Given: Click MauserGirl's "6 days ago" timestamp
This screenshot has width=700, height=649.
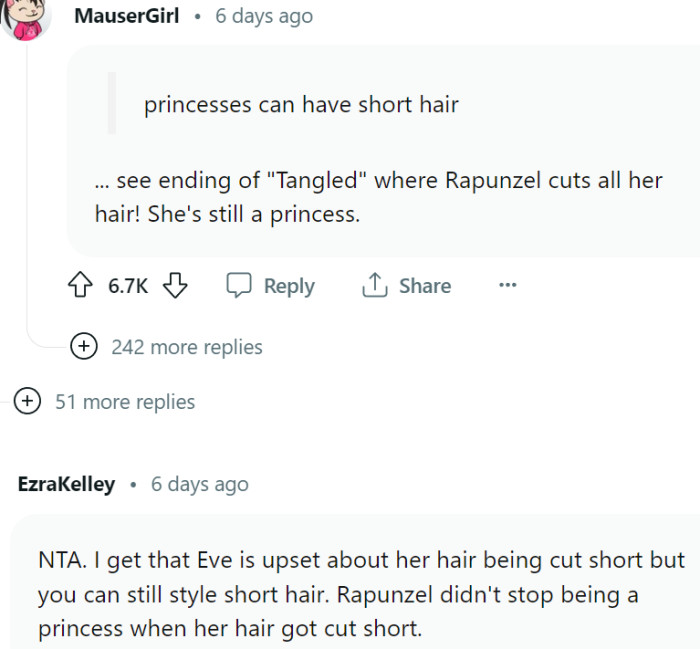Looking at the screenshot, I should (263, 16).
